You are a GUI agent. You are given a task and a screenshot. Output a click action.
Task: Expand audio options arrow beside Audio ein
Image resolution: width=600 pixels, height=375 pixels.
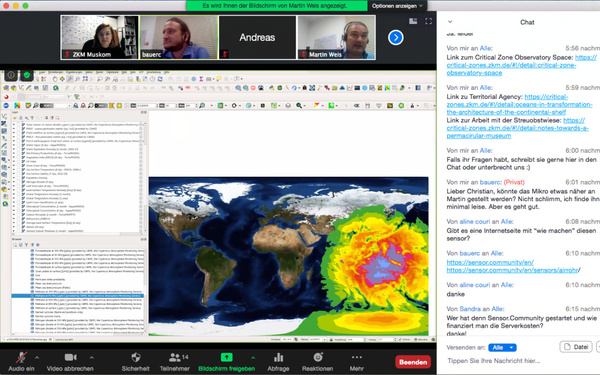point(37,358)
